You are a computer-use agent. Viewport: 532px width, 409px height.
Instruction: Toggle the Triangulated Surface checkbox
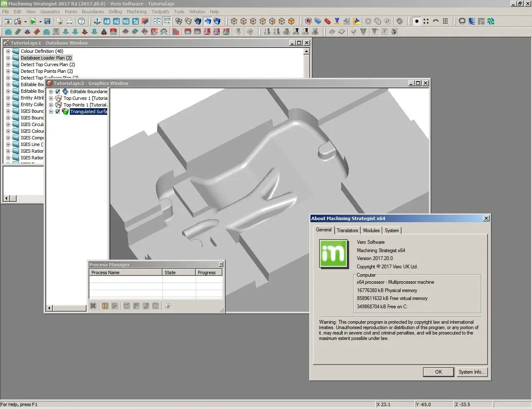(58, 112)
